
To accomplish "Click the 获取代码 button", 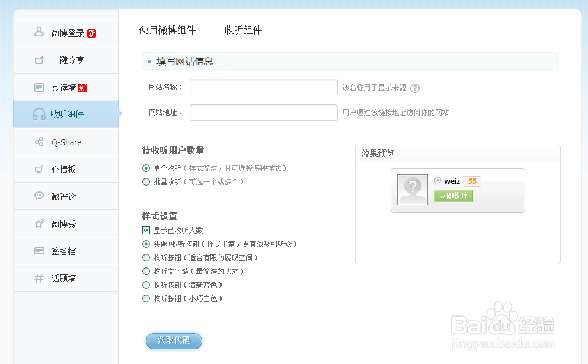I will [x=174, y=340].
